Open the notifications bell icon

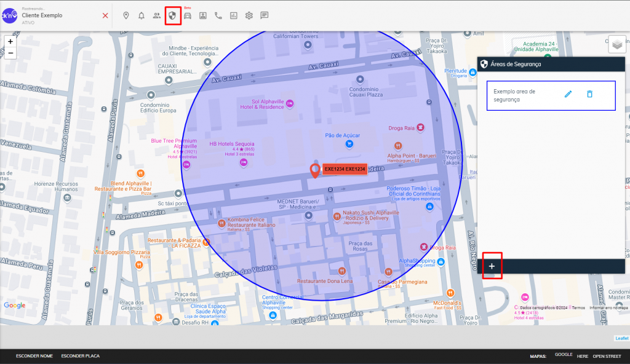coord(142,15)
